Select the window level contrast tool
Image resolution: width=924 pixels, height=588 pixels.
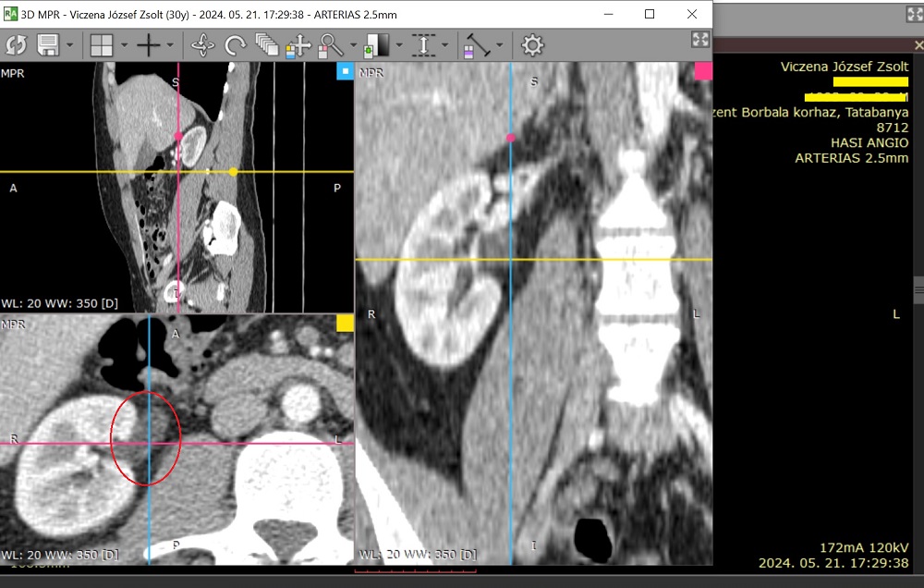coord(378,45)
